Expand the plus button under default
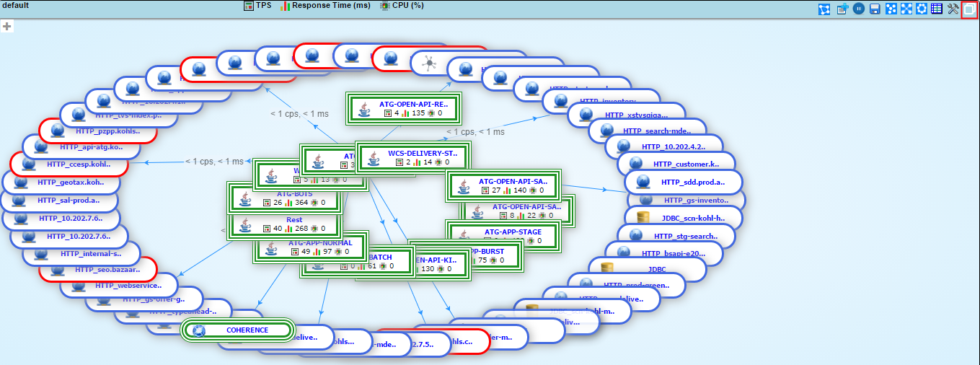 pyautogui.click(x=7, y=26)
